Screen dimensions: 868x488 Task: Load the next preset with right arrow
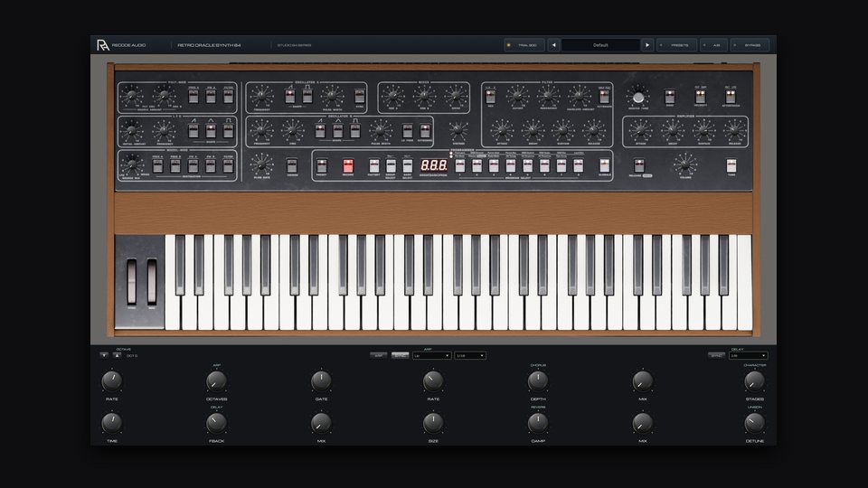click(x=647, y=45)
